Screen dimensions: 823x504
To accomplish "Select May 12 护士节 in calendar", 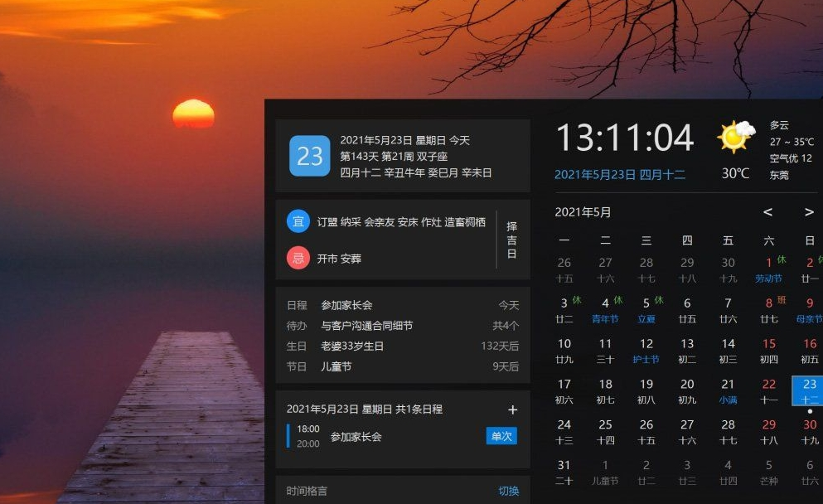I will pyautogui.click(x=646, y=351).
